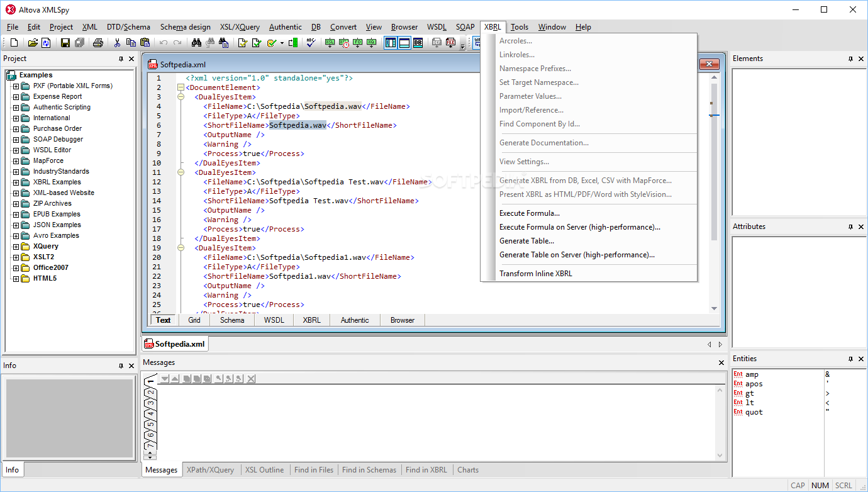The image size is (868, 492).
Task: Click the editor vertical scrollbar thumb
Action: 714,160
